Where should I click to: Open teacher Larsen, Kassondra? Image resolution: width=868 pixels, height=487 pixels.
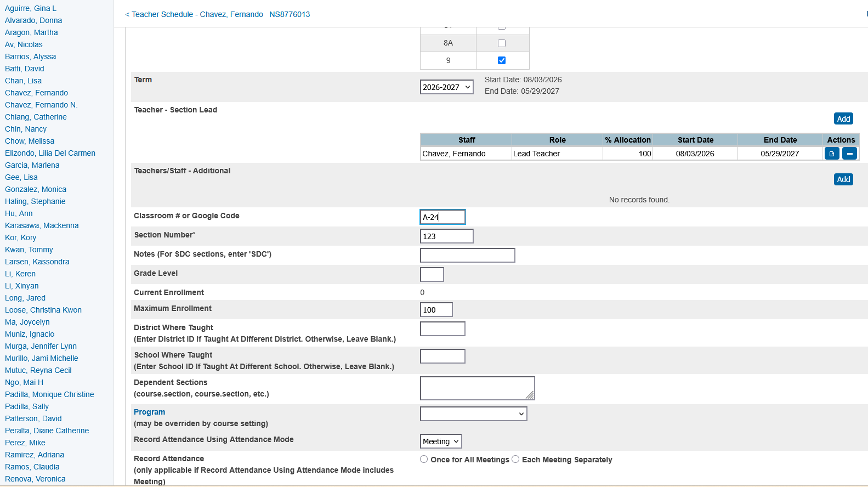[37, 262]
